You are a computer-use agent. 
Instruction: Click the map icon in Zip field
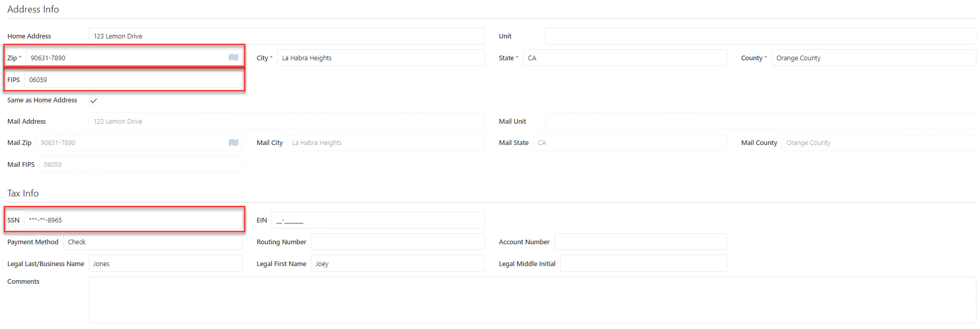pyautogui.click(x=234, y=57)
